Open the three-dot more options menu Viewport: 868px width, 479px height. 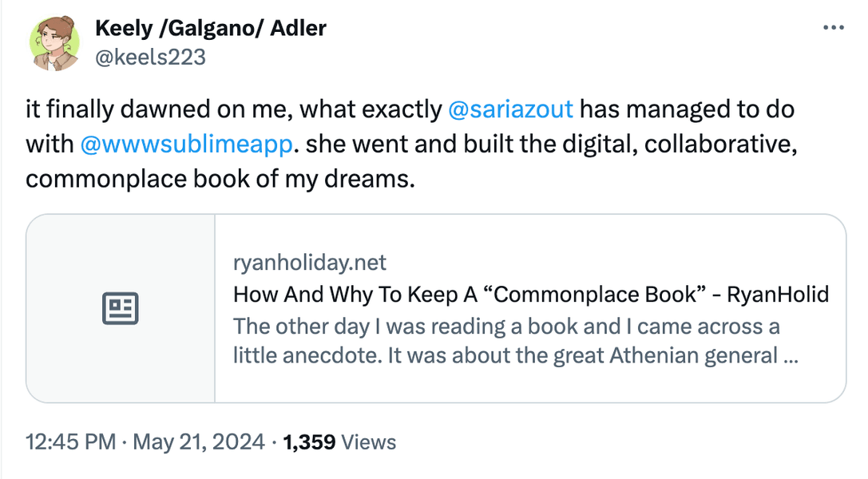coord(833,28)
